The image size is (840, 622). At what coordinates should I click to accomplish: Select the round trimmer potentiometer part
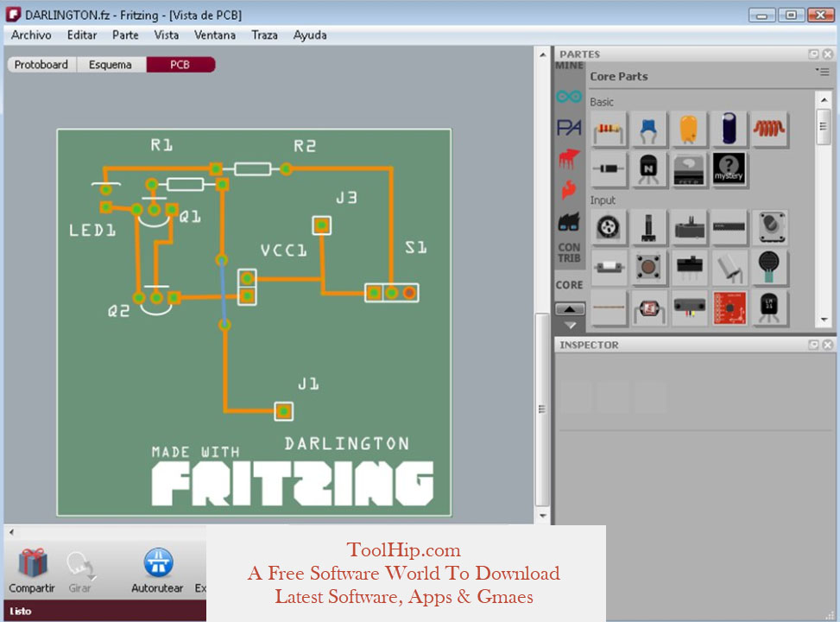click(x=609, y=227)
